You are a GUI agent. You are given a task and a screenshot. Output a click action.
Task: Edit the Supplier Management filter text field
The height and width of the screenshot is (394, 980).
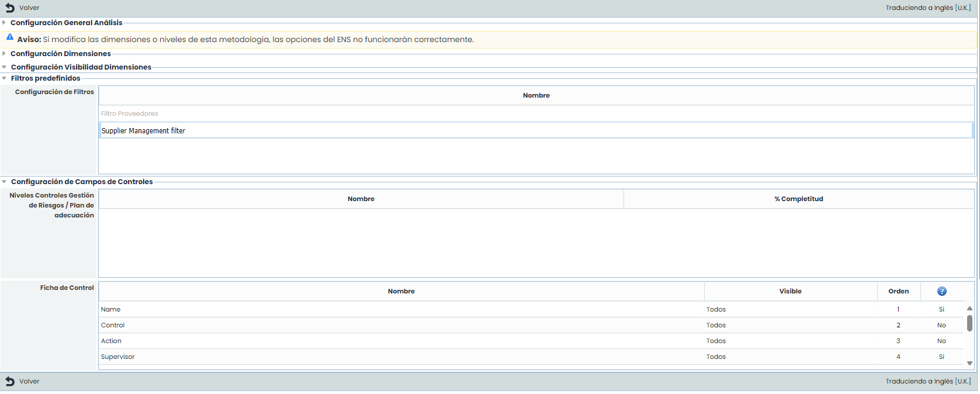(535, 130)
